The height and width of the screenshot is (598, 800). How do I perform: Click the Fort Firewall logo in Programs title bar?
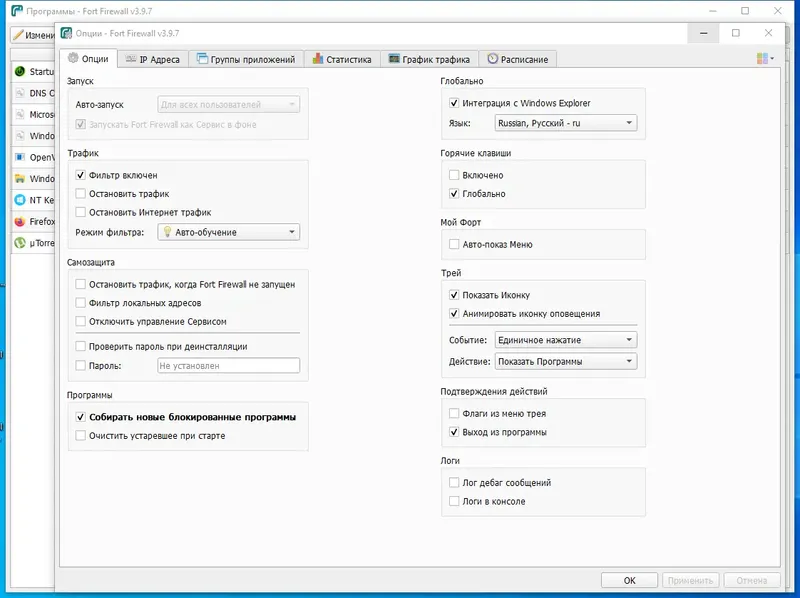(x=17, y=11)
